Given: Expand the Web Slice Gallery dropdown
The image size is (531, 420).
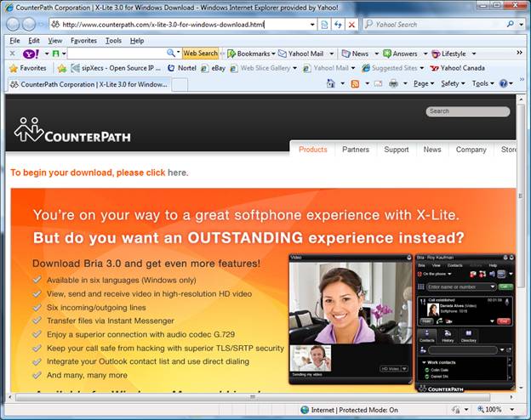Looking at the screenshot, I should [x=294, y=68].
